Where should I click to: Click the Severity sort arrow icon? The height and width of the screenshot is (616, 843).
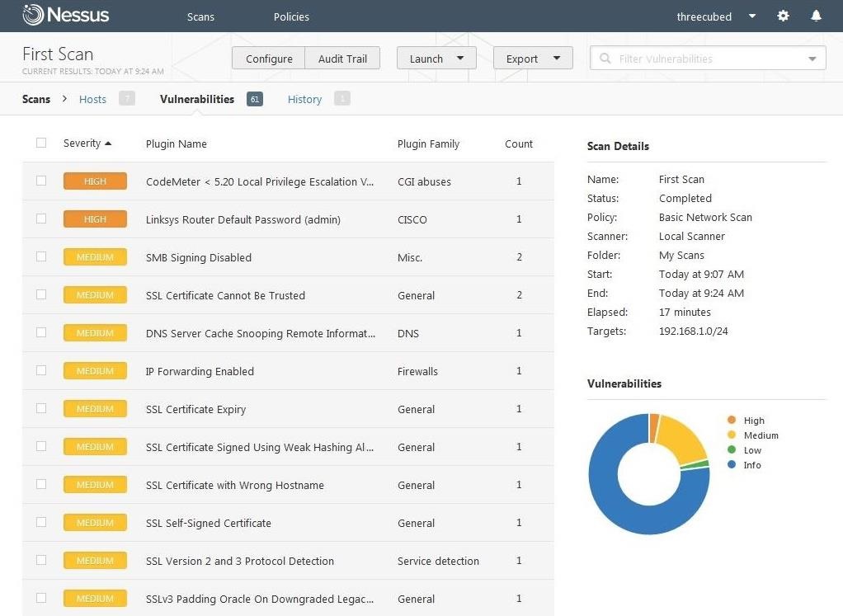[108, 143]
